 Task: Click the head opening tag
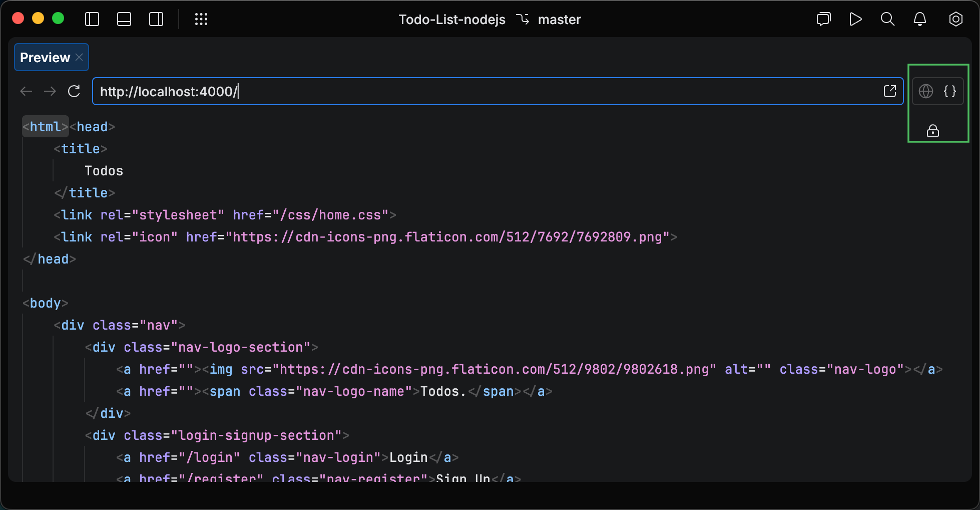(x=92, y=127)
